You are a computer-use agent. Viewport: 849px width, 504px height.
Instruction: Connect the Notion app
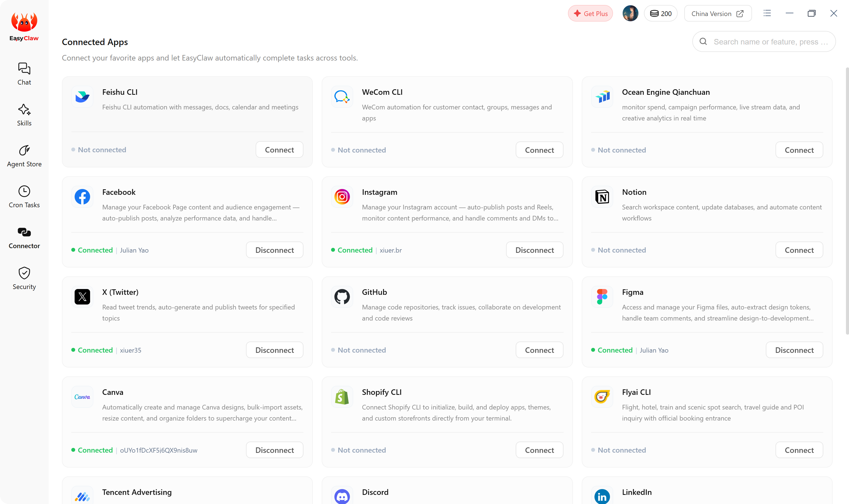point(799,250)
